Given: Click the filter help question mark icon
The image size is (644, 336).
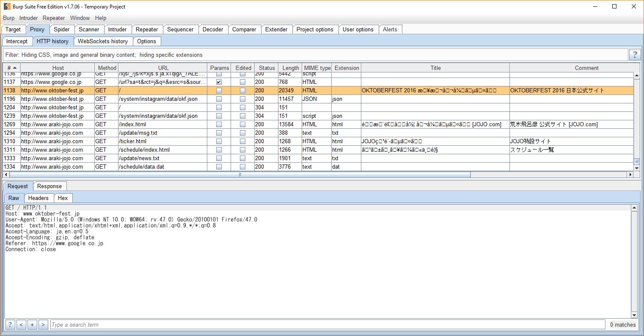Looking at the screenshot, I should [634, 55].
